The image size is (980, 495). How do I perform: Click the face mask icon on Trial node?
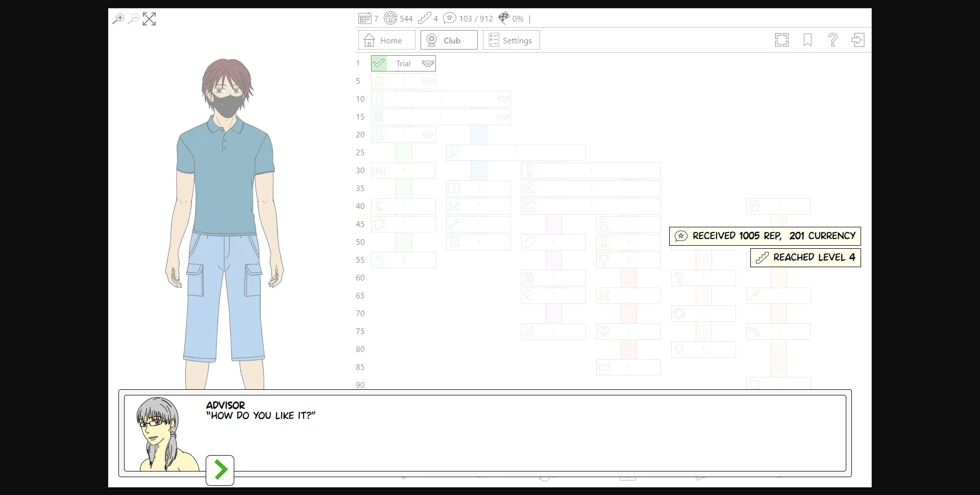tap(428, 63)
